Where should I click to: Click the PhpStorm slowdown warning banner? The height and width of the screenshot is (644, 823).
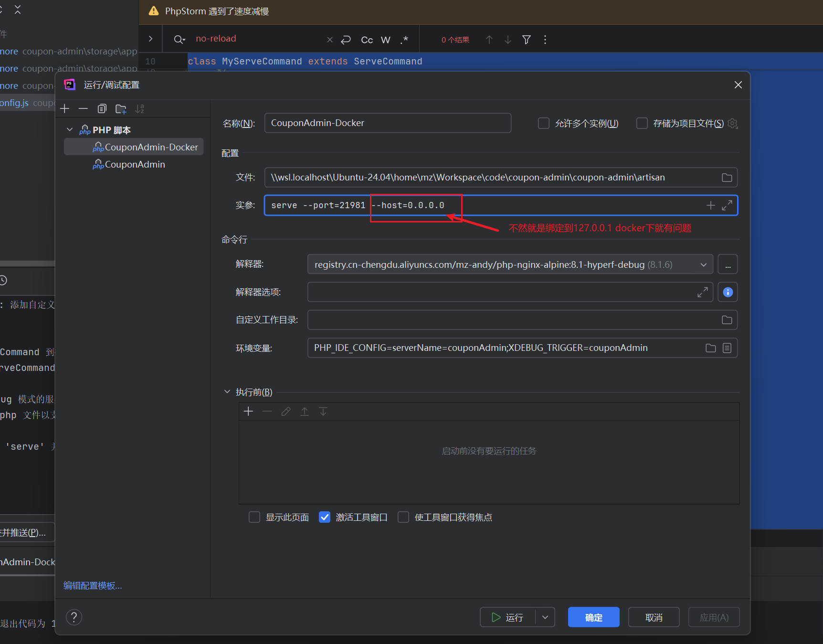tap(481, 11)
